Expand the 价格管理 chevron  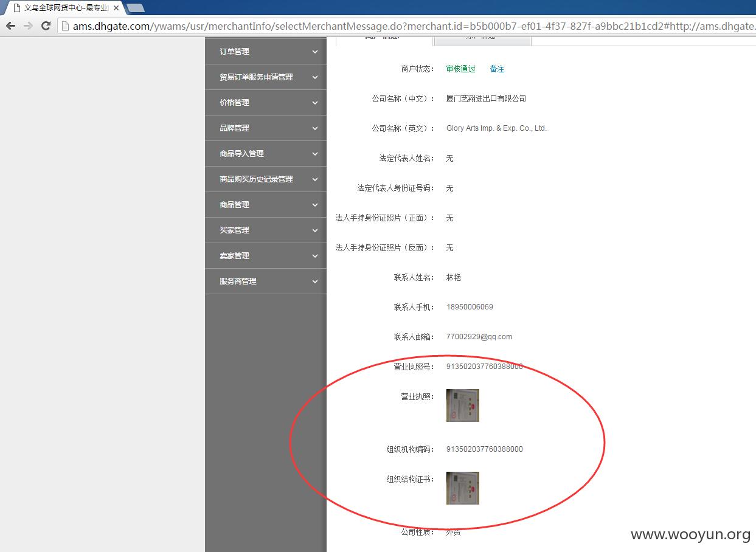coord(315,103)
